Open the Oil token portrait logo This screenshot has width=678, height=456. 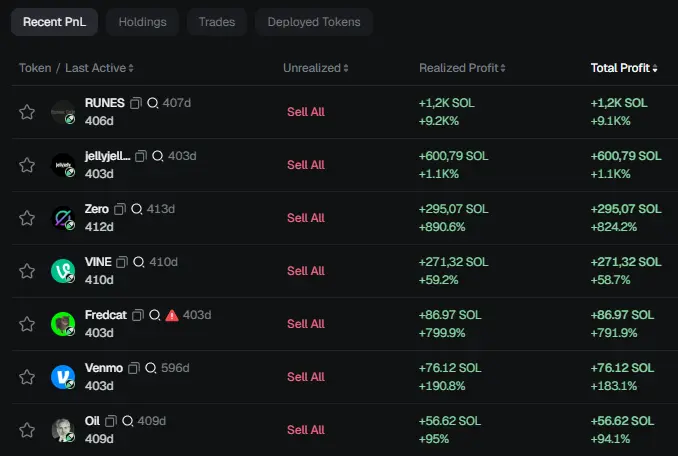[63, 430]
